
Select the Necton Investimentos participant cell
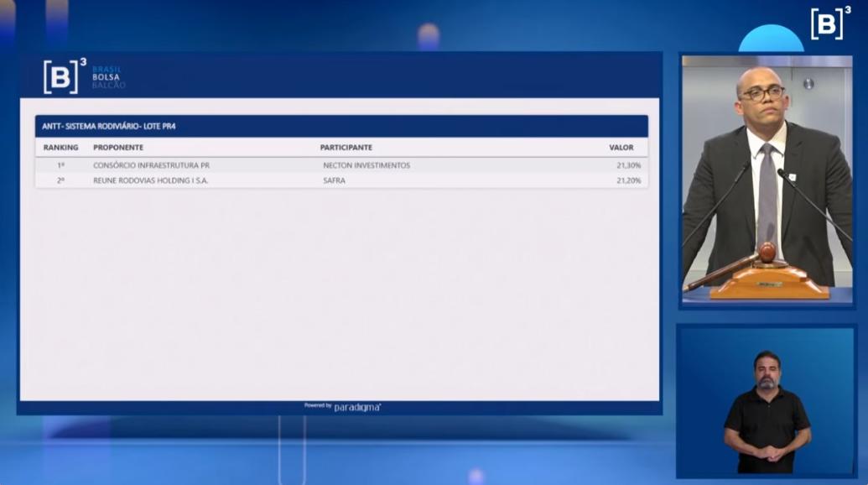(x=366, y=165)
